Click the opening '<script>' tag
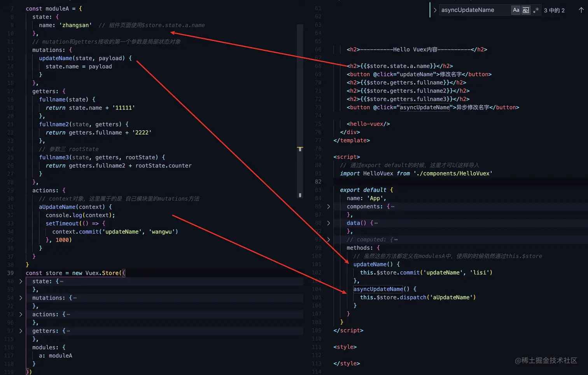588x375 pixels. (x=346, y=157)
